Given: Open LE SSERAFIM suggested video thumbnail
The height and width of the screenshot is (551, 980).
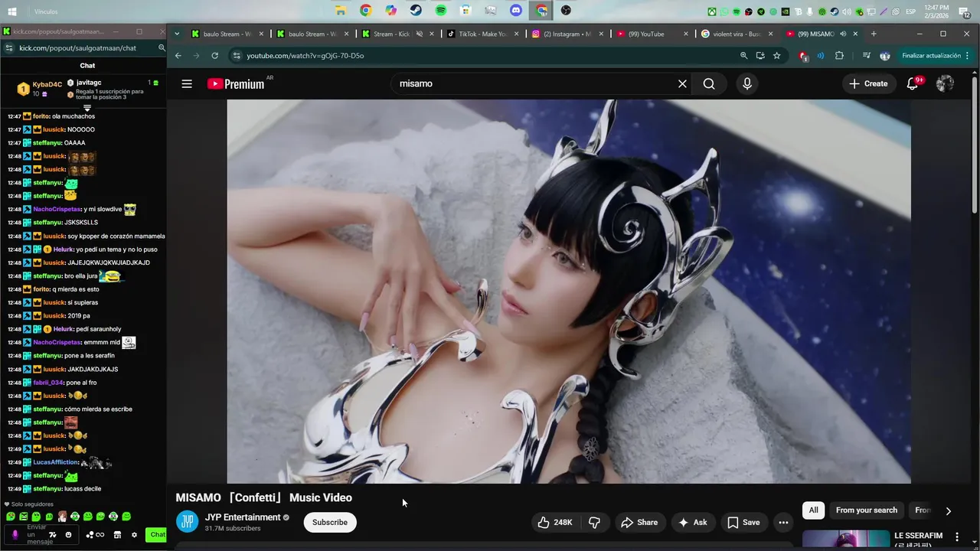Looking at the screenshot, I should [x=846, y=540].
